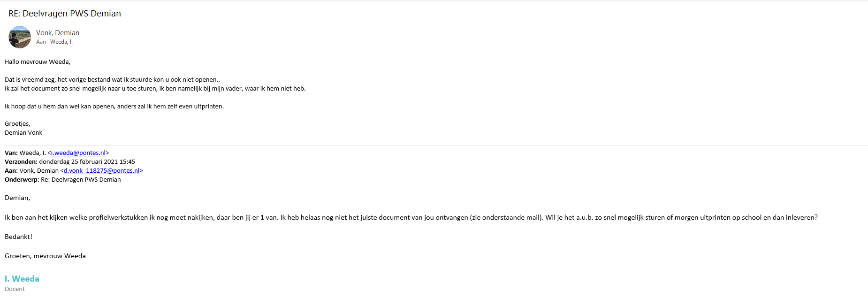This screenshot has width=868, height=299.
Task: Click the teal I. Weeda signature name
Action: (x=22, y=279)
